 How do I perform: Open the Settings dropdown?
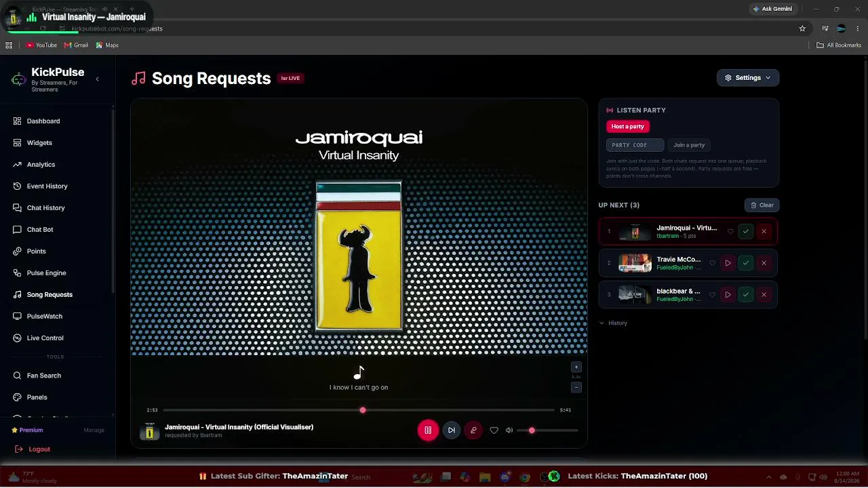tap(748, 78)
